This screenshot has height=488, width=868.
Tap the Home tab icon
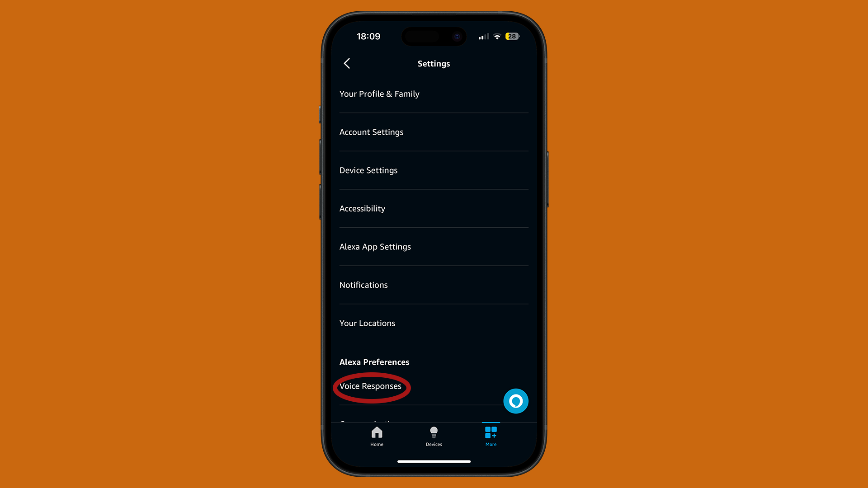[x=377, y=436]
